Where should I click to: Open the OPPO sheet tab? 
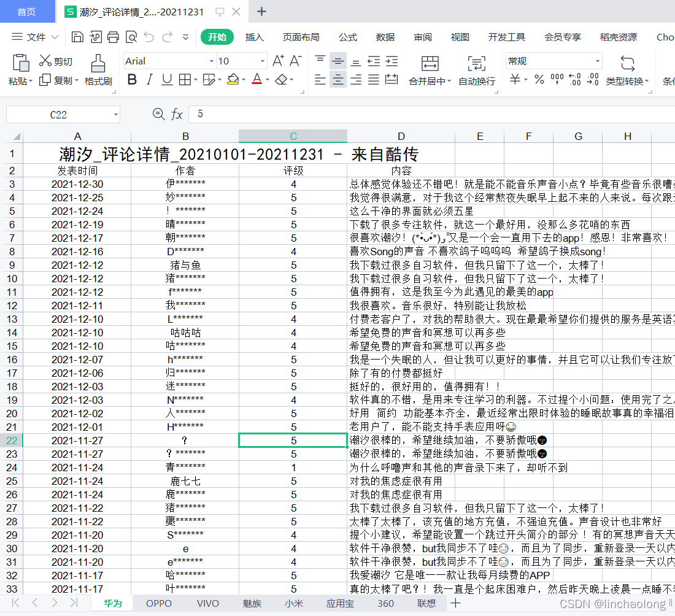[x=159, y=604]
